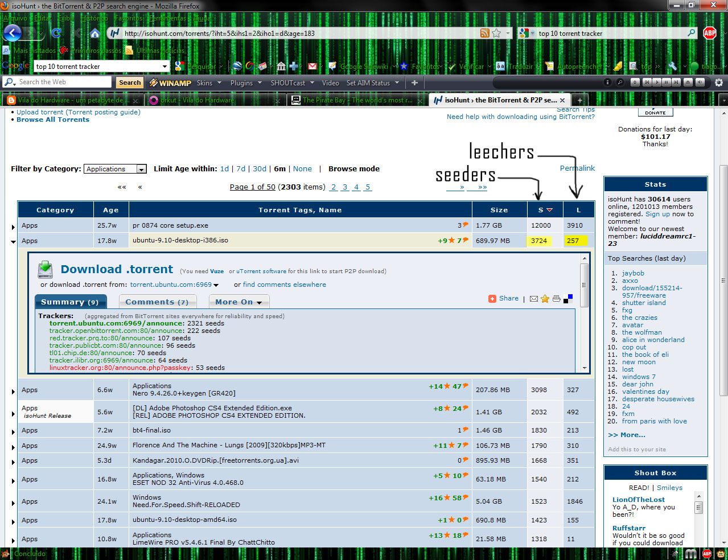Open the torrent.ubuntu.com:6969 source dropdown arrow
728x560 pixels.
[216, 285]
